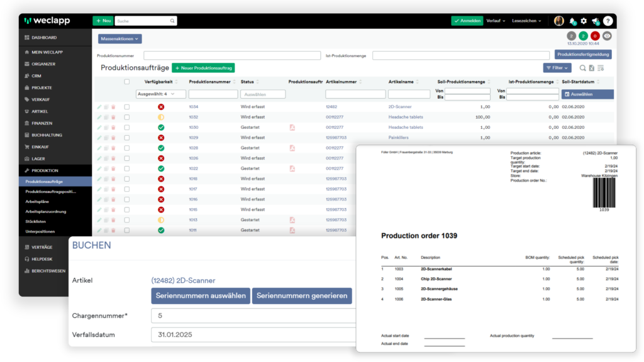This screenshot has height=362, width=644.
Task: Select Lager in the sidebar menu
Action: (x=38, y=158)
